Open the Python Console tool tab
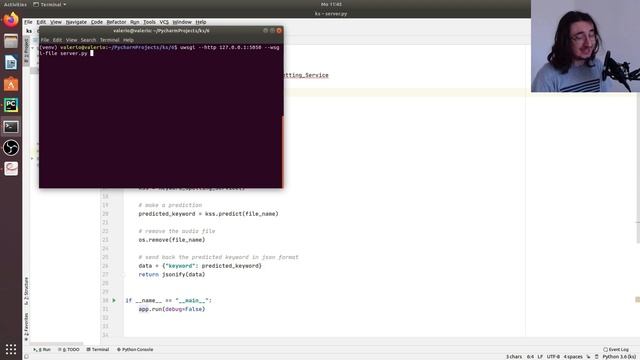The image size is (640, 360). pyautogui.click(x=135, y=349)
